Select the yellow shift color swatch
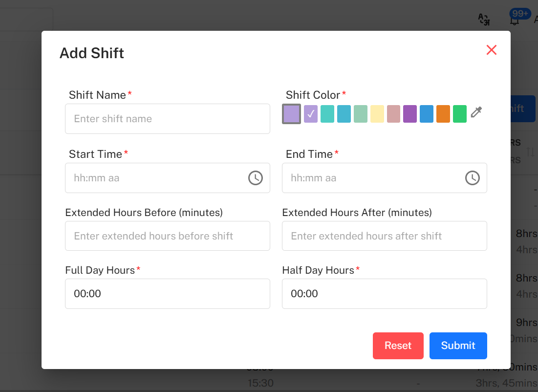This screenshot has height=392, width=538. pyautogui.click(x=377, y=113)
